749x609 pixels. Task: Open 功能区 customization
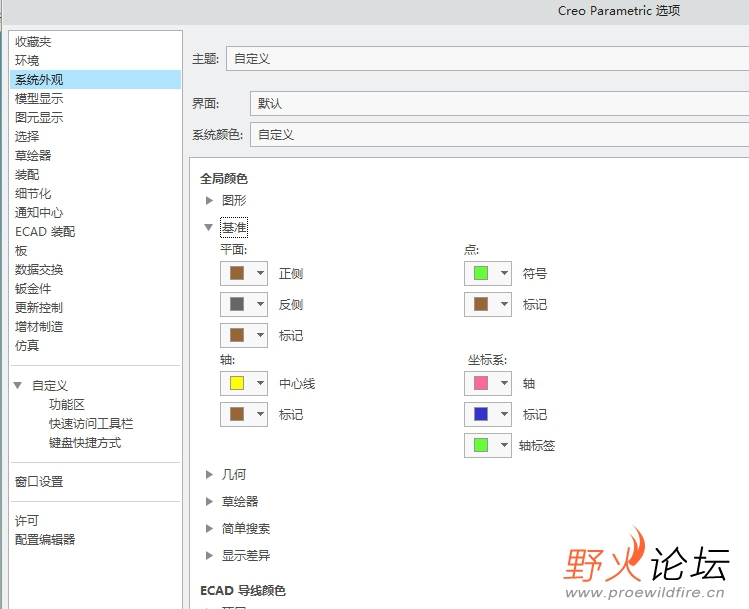click(66, 405)
